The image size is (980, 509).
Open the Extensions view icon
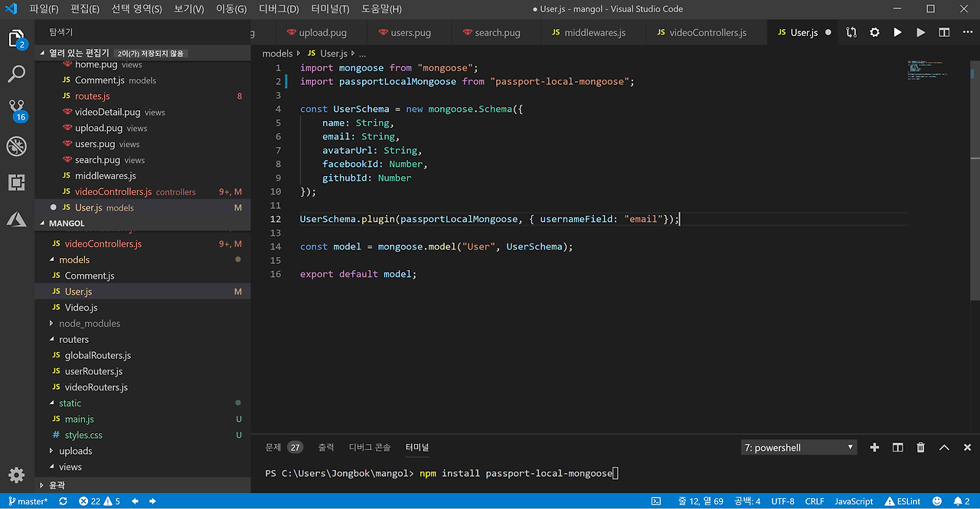pyautogui.click(x=17, y=182)
